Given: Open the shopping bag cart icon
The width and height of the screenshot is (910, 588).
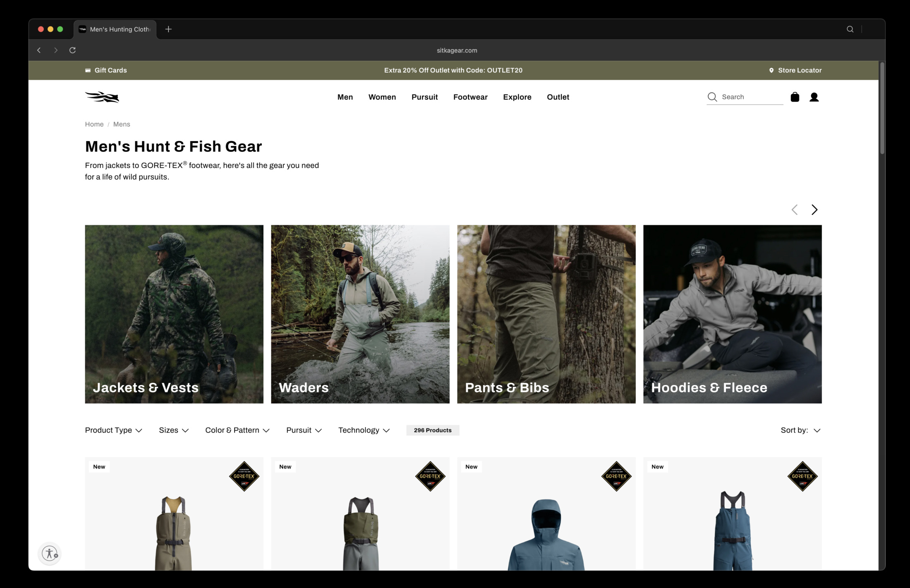Looking at the screenshot, I should click(x=795, y=97).
